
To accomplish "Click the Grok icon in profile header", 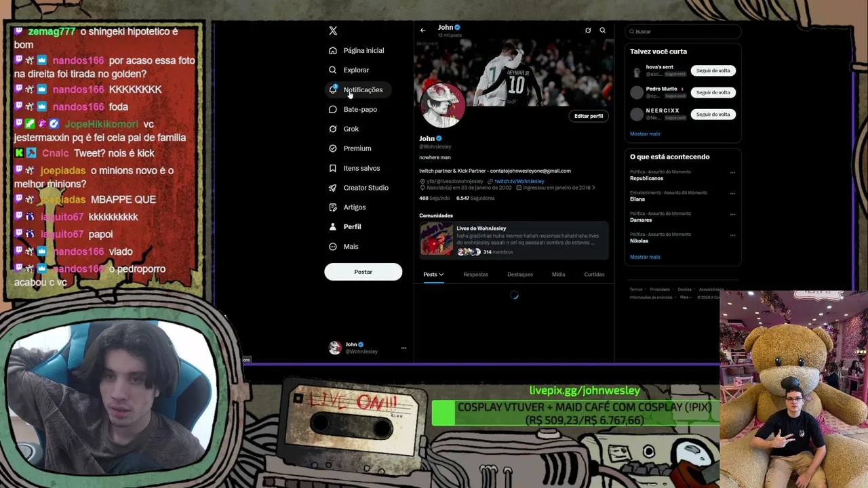I will click(588, 30).
